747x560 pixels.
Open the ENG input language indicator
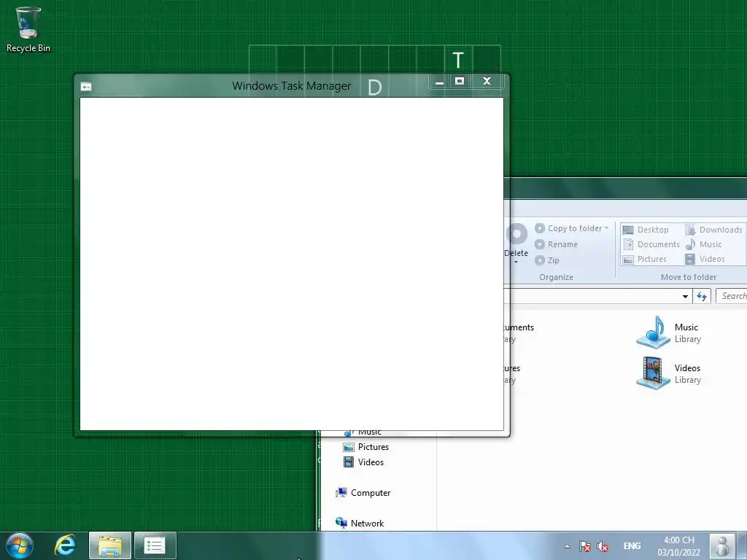click(x=632, y=546)
